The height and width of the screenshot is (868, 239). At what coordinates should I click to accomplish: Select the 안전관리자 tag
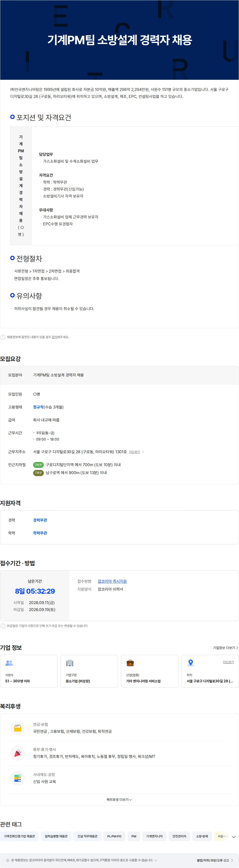click(179, 836)
